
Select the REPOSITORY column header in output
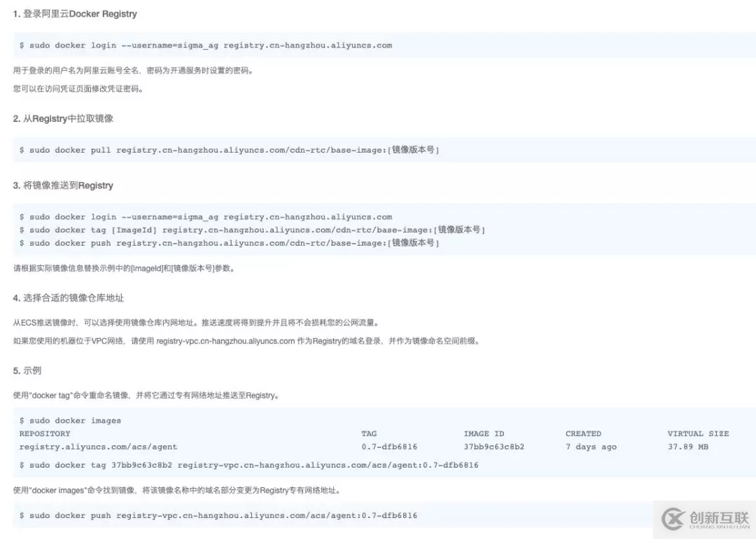(x=45, y=433)
